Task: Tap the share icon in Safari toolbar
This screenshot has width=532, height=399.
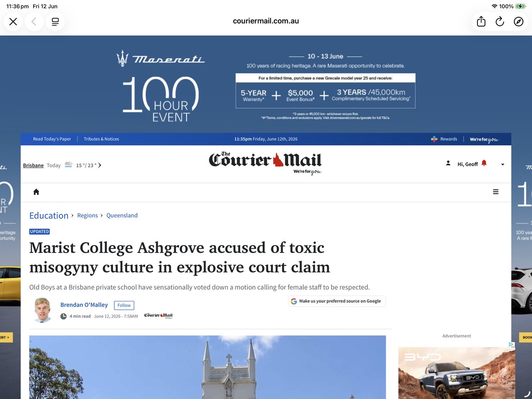Action: tap(481, 22)
